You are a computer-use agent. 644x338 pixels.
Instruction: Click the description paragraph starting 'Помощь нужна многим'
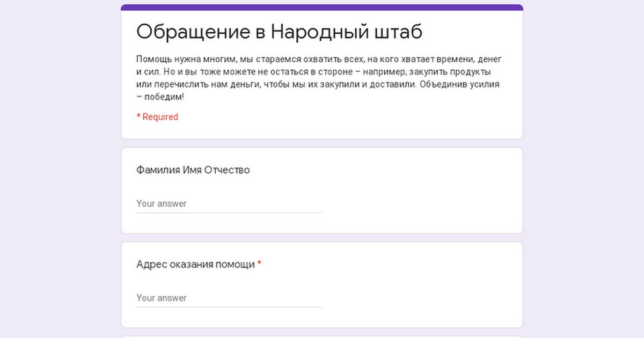[x=319, y=78]
